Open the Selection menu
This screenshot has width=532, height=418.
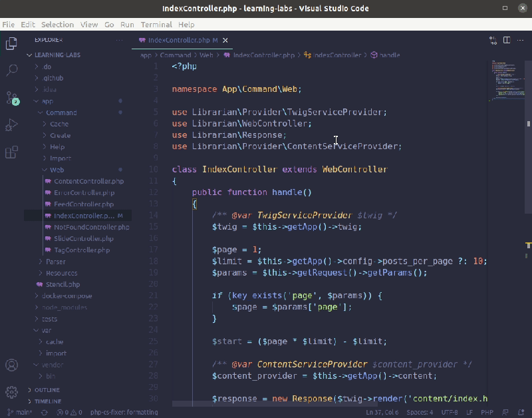coord(57,25)
